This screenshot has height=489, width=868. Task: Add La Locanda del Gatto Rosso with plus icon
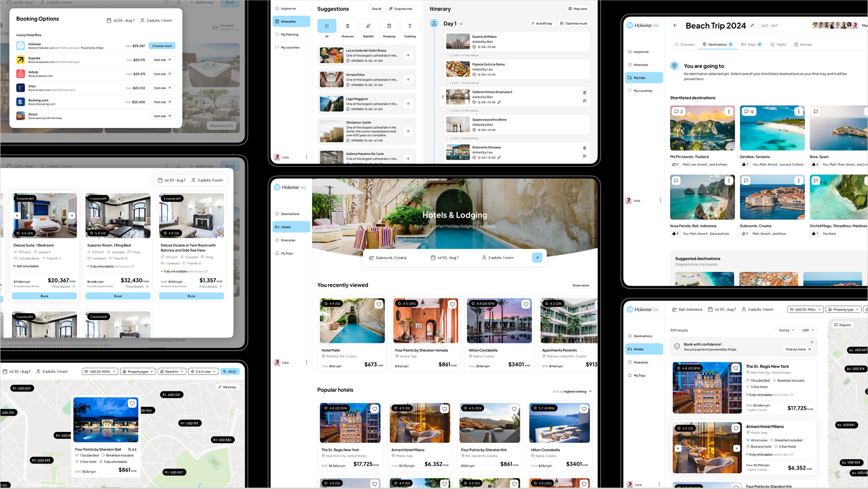408,56
